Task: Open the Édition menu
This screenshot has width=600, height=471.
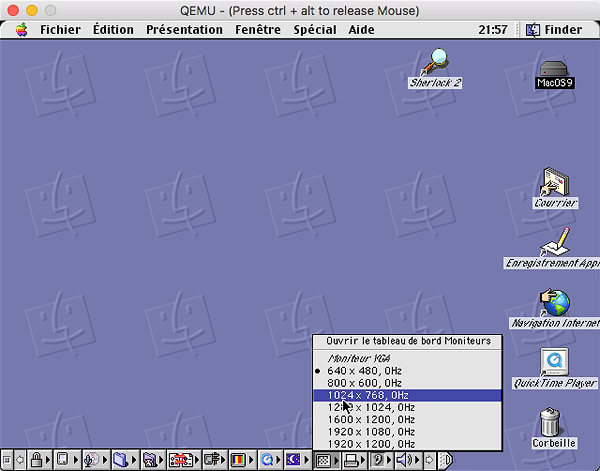Action: tap(113, 30)
